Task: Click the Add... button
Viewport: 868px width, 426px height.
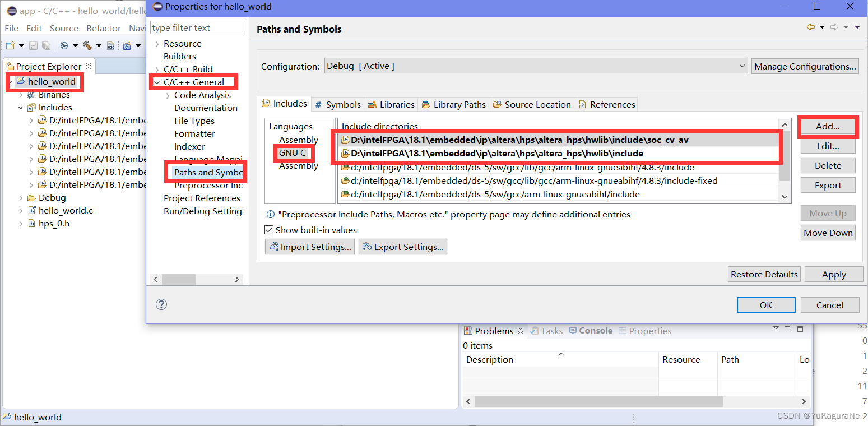Action: (x=828, y=127)
